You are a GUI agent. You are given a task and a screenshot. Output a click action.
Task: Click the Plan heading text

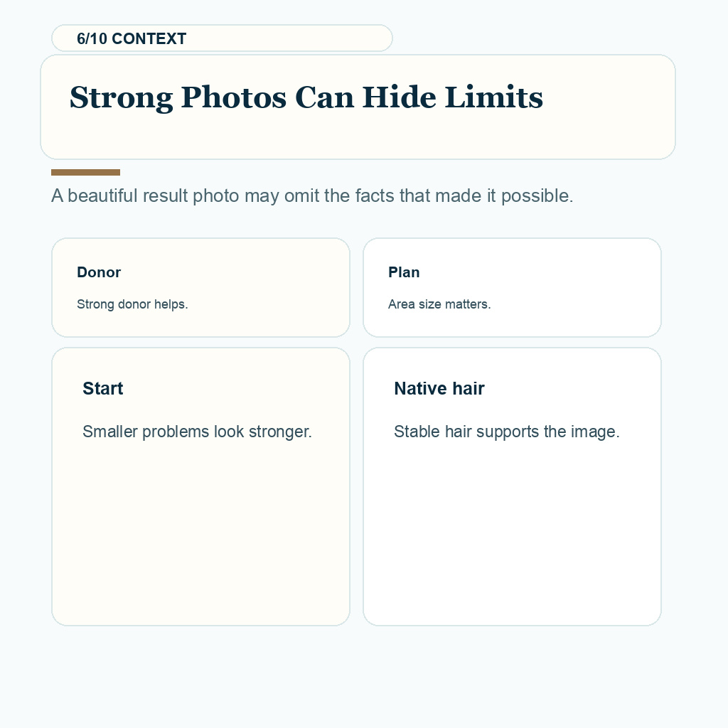[x=404, y=272]
